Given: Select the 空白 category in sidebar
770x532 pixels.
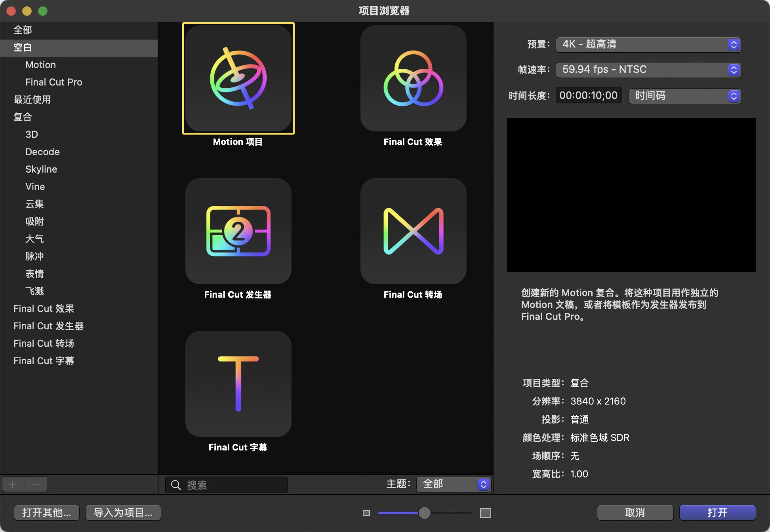Looking at the screenshot, I should [23, 47].
